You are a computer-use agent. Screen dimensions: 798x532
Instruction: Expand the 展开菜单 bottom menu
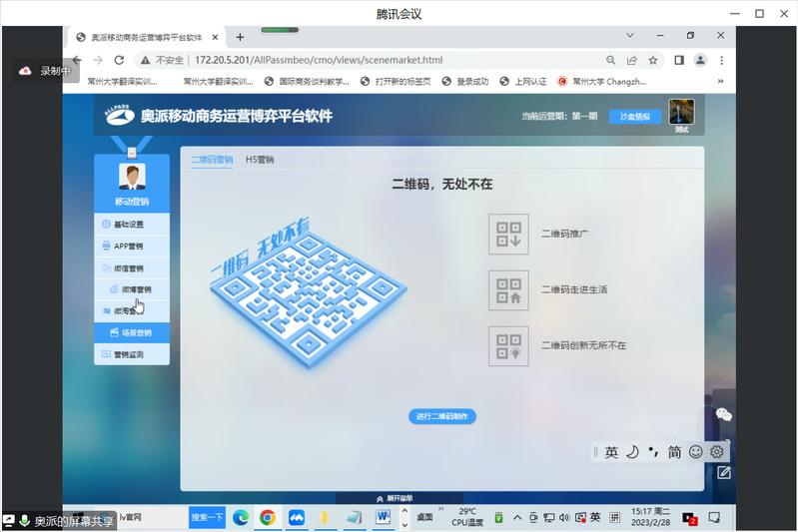pyautogui.click(x=395, y=497)
